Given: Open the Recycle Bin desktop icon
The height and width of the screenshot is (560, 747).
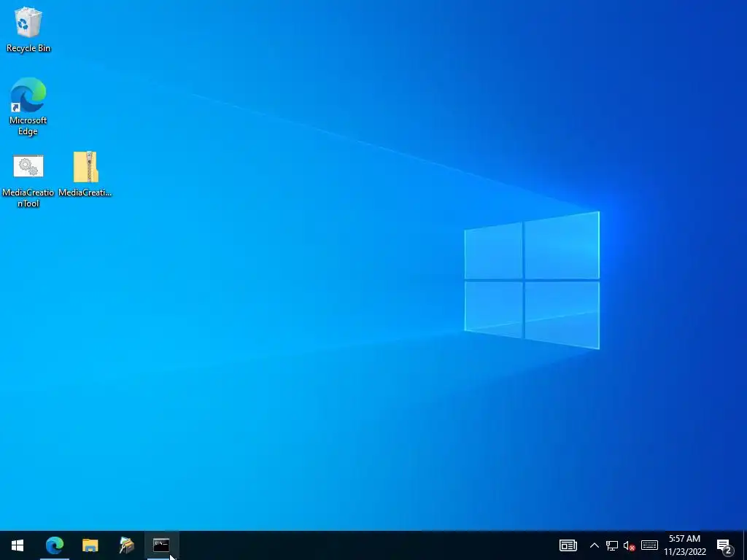Looking at the screenshot, I should click(x=28, y=28).
